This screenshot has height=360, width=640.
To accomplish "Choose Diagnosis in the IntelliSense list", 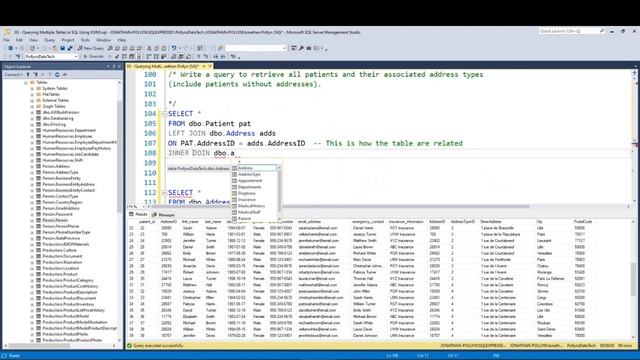I will click(x=254, y=193).
